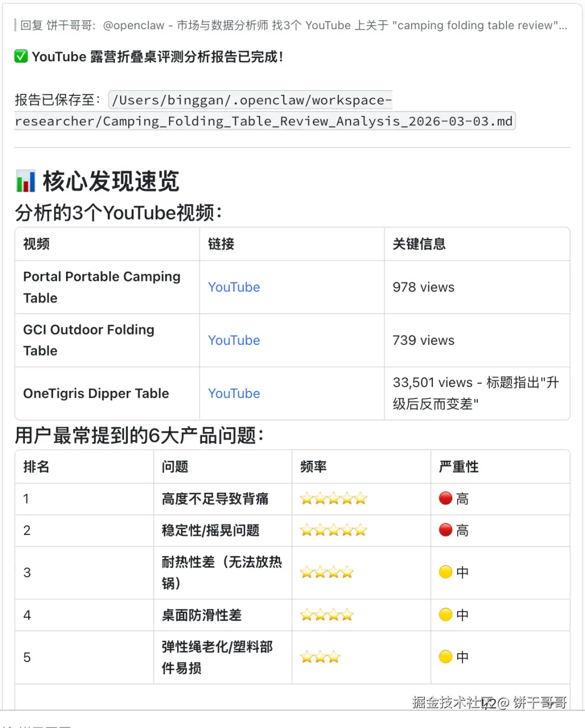Click the red 高 severity in 稳定性/摇晃问题 row
Image resolution: width=585 pixels, height=728 pixels.
coord(454,530)
